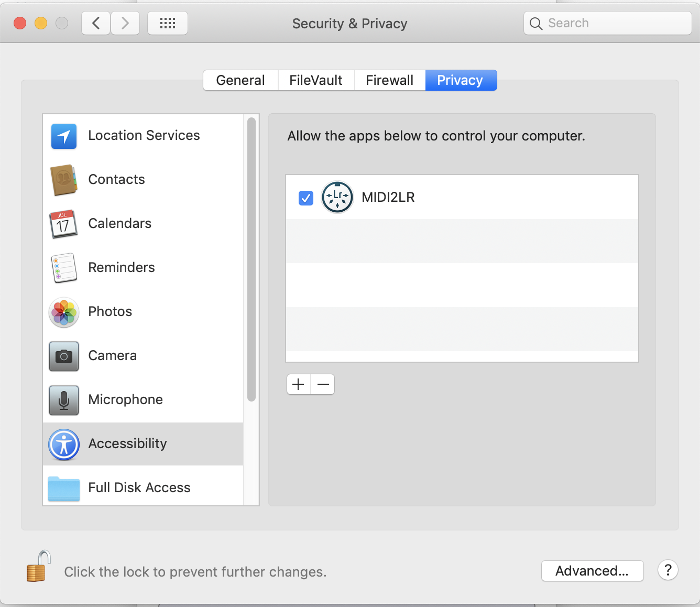Choose the Photos pinwheel icon
Viewport: 700px width, 607px height.
coord(64,312)
